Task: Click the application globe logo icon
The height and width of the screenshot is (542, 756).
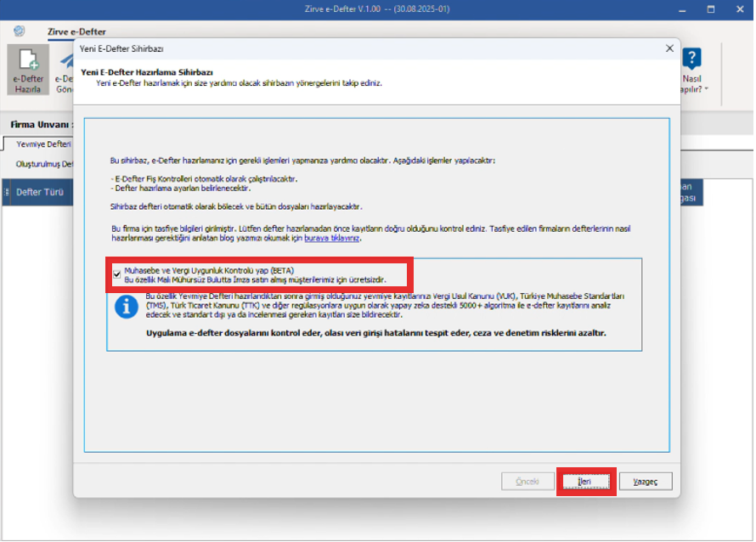Action: (20, 31)
